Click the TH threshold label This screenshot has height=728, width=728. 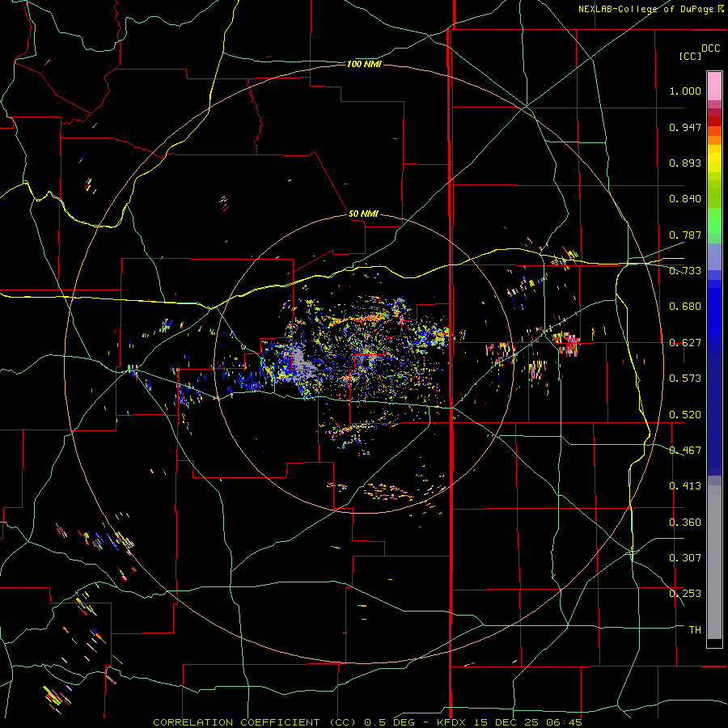point(695,630)
